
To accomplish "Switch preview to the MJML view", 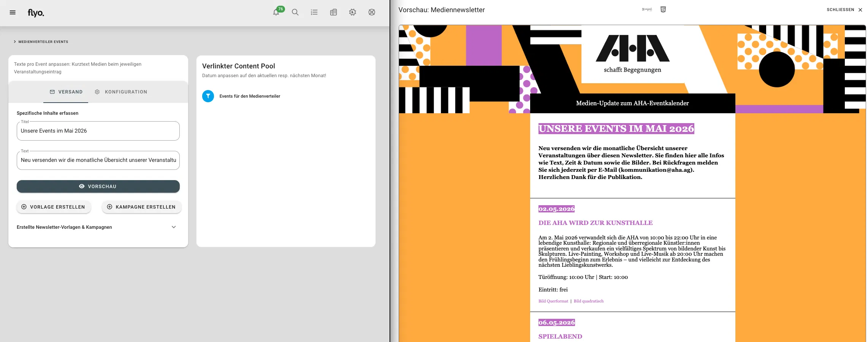I will 647,9.
